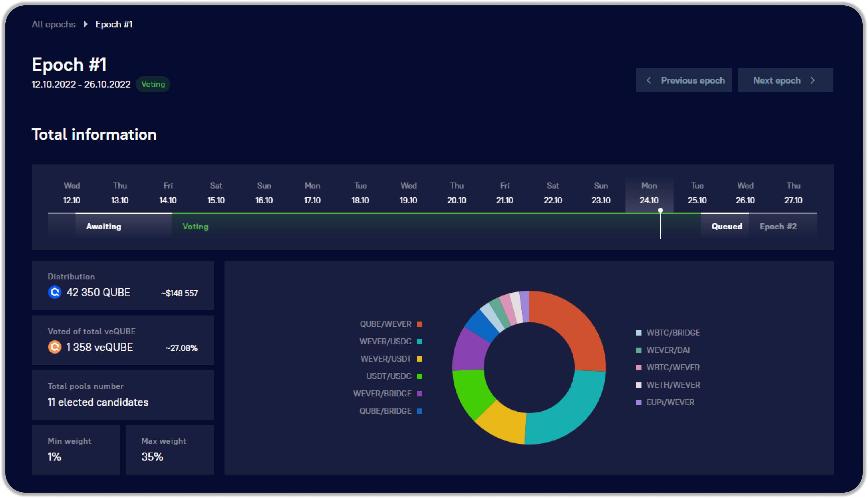Click the Epoch #2 timeline segment

(x=778, y=226)
